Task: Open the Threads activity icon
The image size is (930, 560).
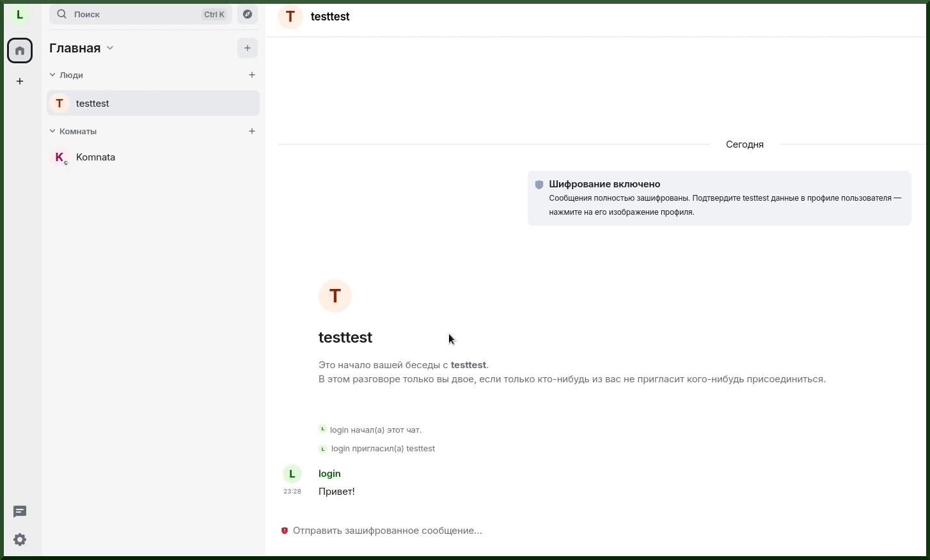Action: 20,511
